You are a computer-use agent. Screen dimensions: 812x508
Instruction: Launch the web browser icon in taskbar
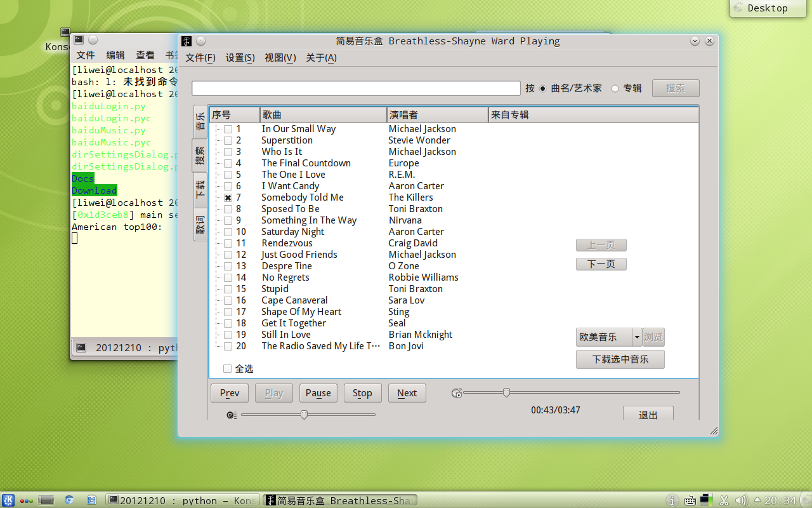point(69,500)
